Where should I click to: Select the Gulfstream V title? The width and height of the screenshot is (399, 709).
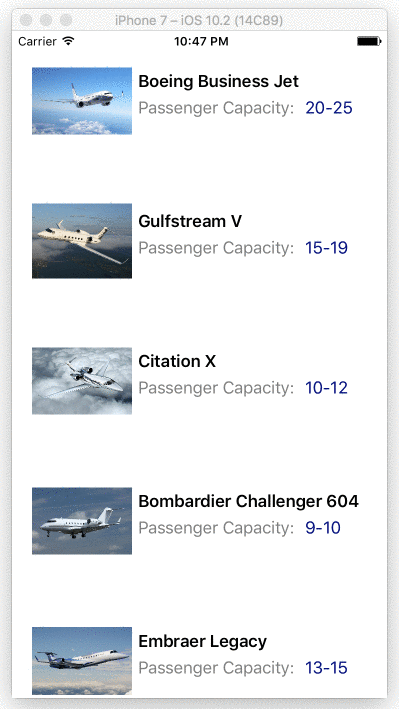[x=190, y=221]
